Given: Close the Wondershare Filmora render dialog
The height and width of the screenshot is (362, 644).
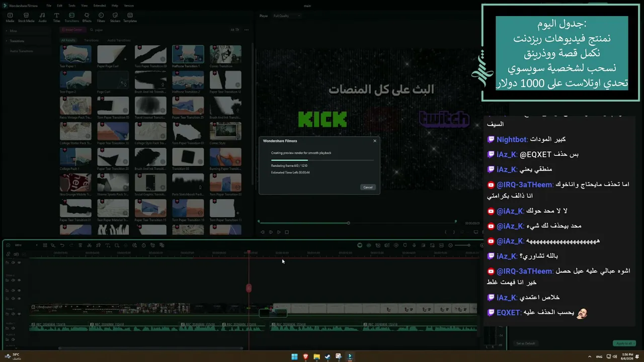Looking at the screenshot, I should [x=374, y=141].
